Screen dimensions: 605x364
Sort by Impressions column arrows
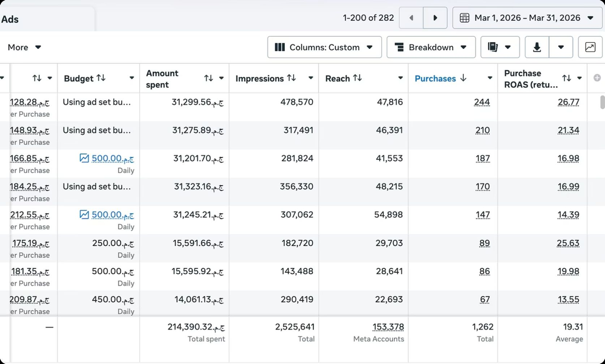click(291, 78)
